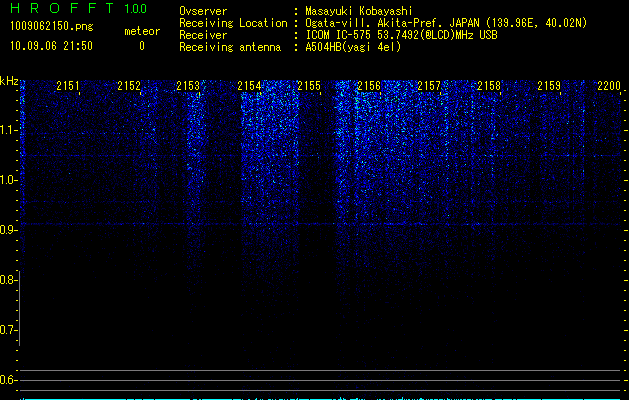Click the 2154 time marker
This screenshot has width=629, height=400.
249,85
